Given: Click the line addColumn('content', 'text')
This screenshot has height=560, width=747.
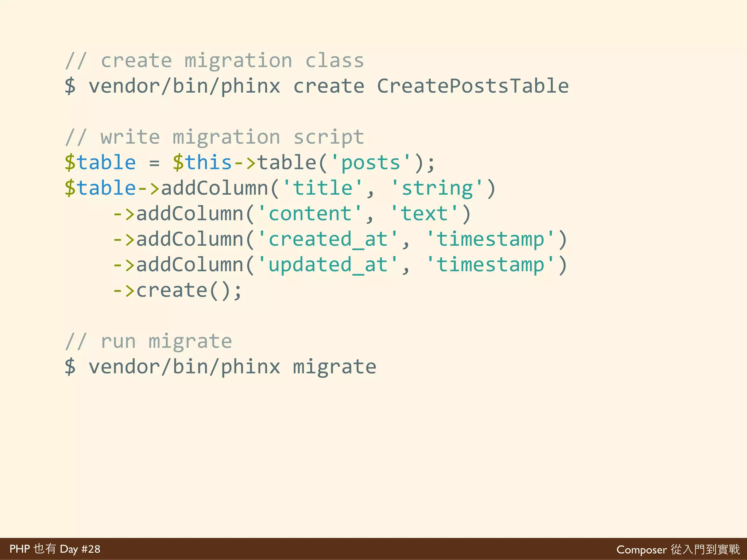Looking at the screenshot, I should pos(292,214).
